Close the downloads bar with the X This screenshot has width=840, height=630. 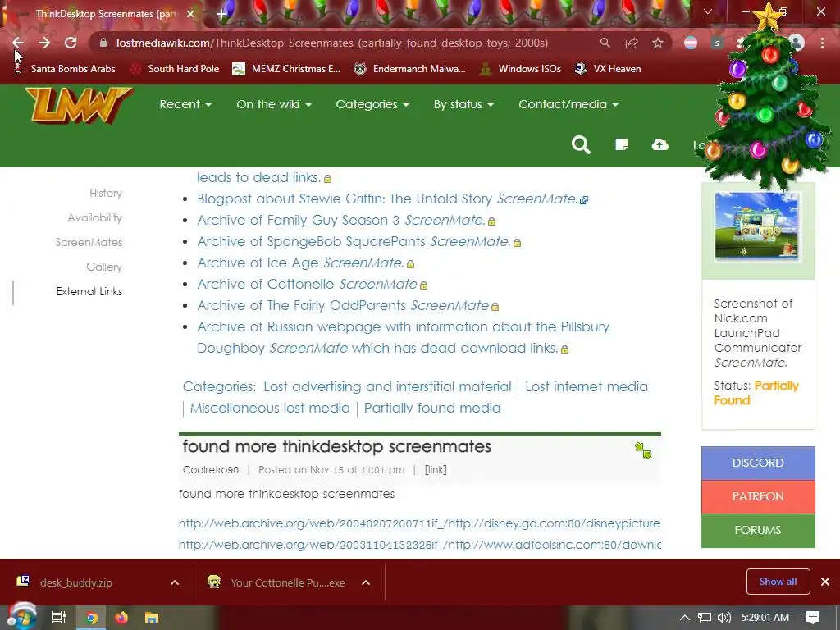point(825,582)
